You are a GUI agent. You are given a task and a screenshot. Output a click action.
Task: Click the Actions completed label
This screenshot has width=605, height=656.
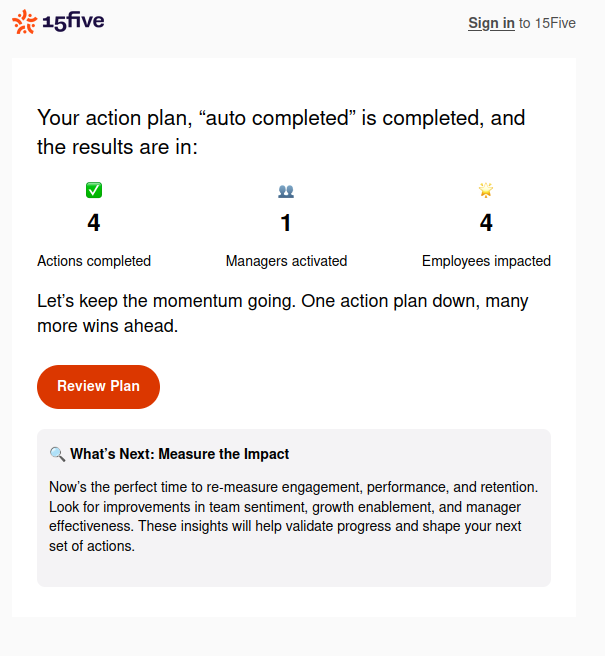[x=94, y=261]
